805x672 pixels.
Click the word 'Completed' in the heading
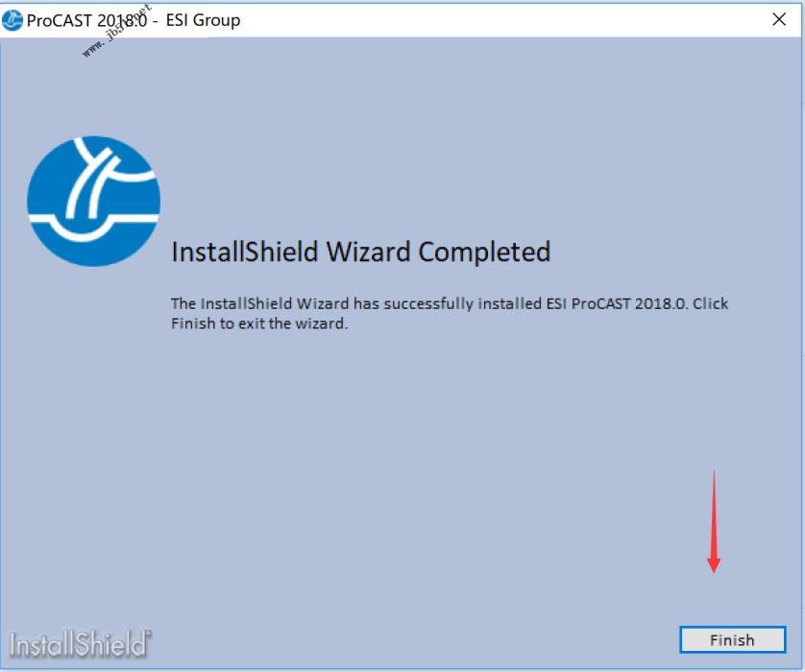coord(484,252)
